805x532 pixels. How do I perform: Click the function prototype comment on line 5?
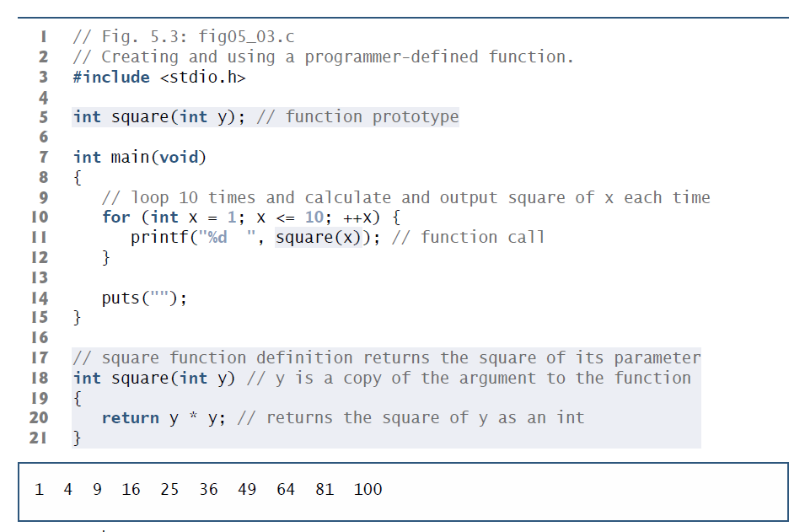357,117
